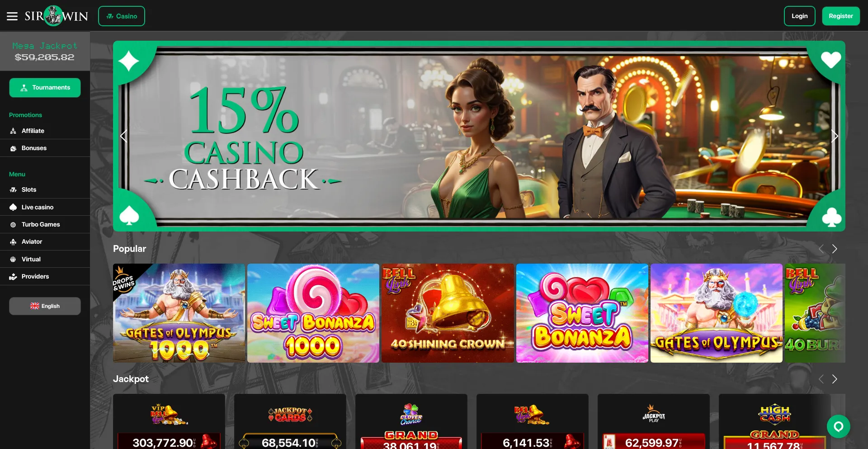The width and height of the screenshot is (868, 449).
Task: Open Turbo Games menu item
Action: click(x=45, y=224)
